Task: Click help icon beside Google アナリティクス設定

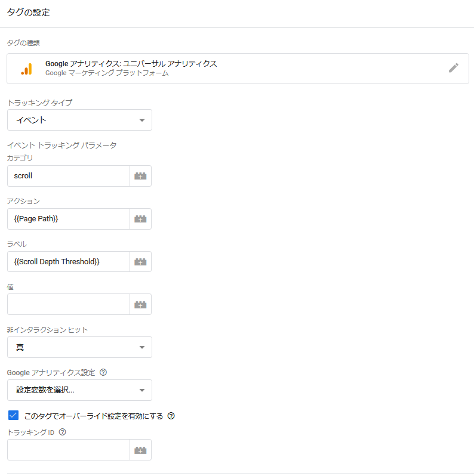Action: pos(103,372)
